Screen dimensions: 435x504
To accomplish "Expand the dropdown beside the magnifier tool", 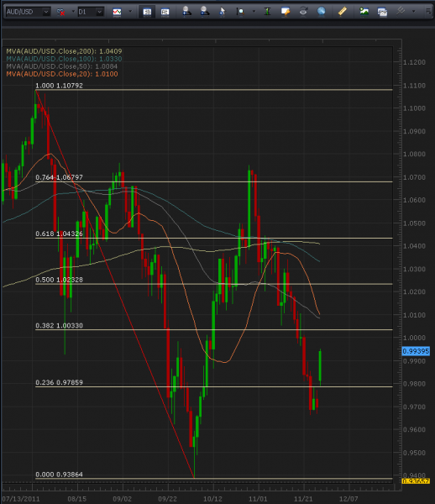I will pyautogui.click(x=254, y=12).
